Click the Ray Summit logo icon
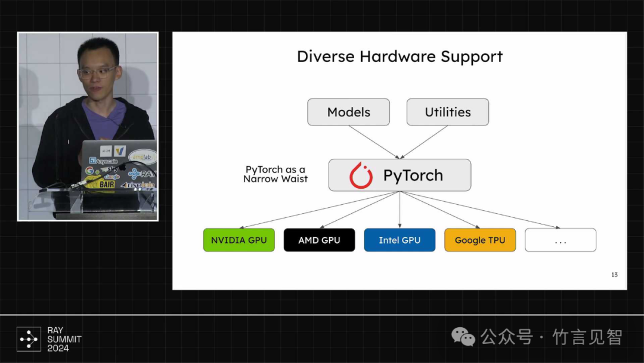This screenshot has width=644, height=363. click(x=29, y=339)
